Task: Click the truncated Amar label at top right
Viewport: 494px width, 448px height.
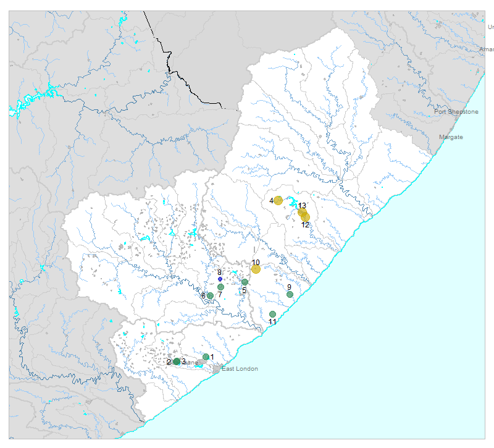Action: click(487, 49)
